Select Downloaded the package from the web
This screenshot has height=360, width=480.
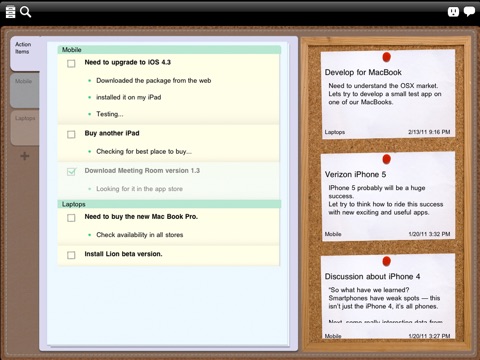click(x=154, y=80)
